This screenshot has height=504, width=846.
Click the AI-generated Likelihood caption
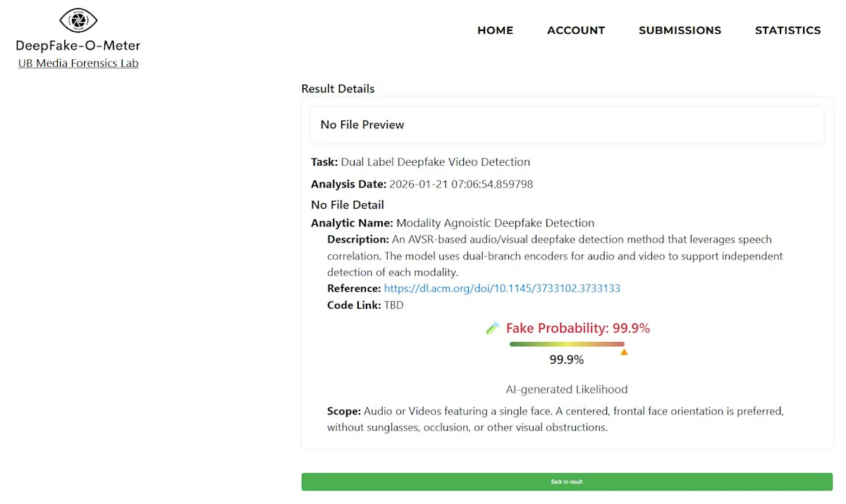tap(567, 389)
